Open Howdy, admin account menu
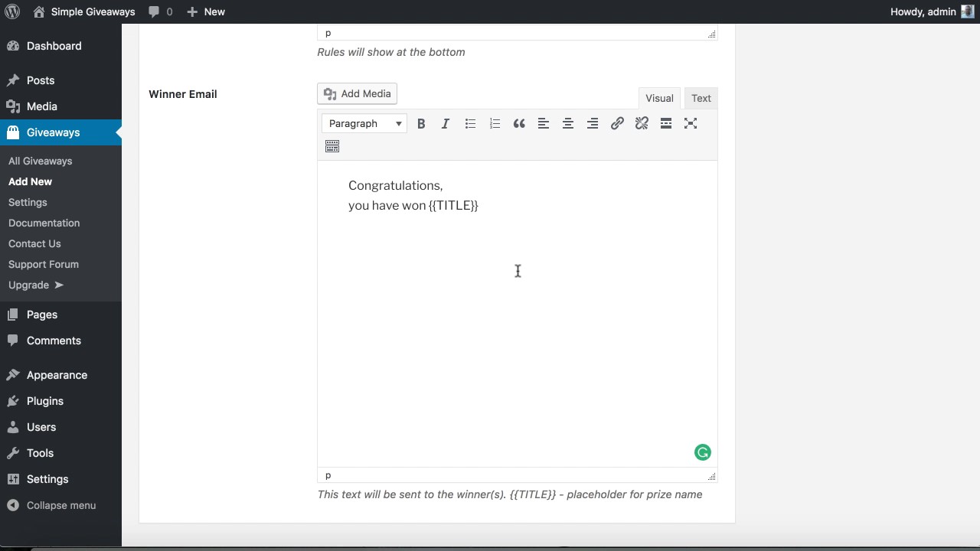Screen dimensions: 980x551 932,11
